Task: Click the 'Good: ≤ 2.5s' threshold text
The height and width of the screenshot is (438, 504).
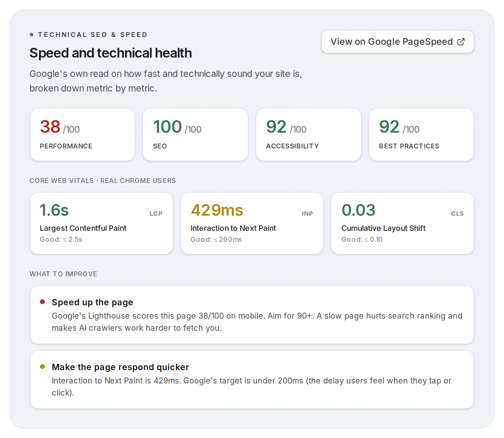Action: (61, 239)
